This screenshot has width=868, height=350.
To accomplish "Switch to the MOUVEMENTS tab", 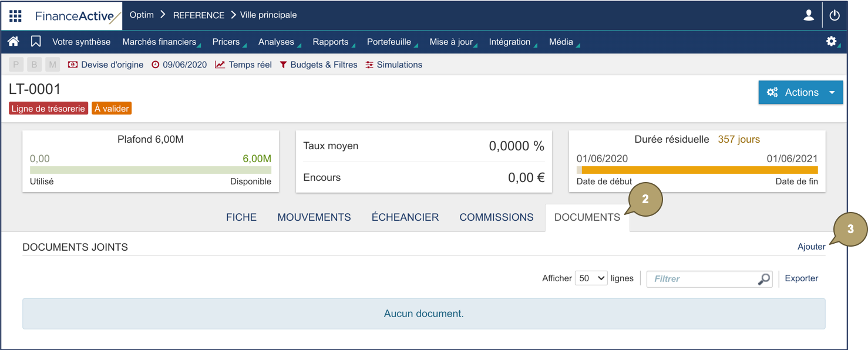I will pyautogui.click(x=314, y=217).
